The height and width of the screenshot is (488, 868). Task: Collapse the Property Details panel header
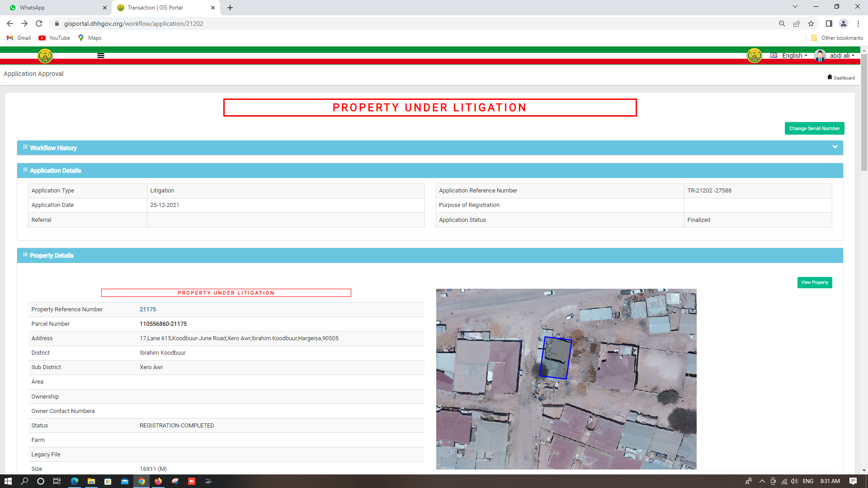click(x=430, y=255)
